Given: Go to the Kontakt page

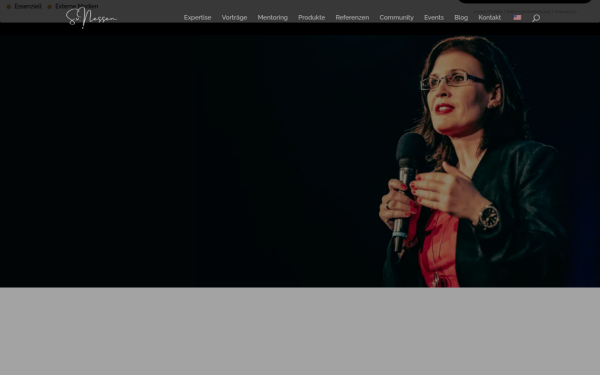Looking at the screenshot, I should tap(489, 18).
